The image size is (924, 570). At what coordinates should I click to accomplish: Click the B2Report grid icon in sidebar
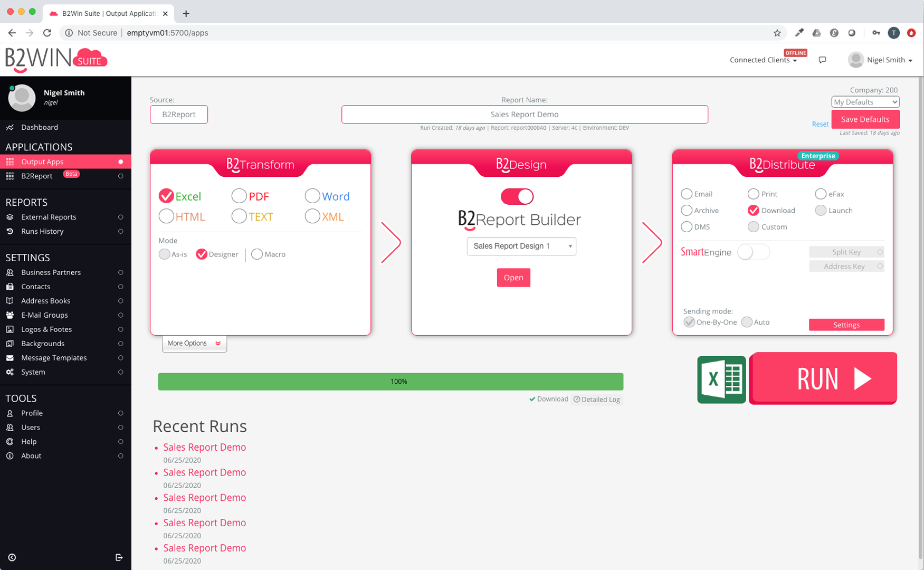(x=10, y=176)
